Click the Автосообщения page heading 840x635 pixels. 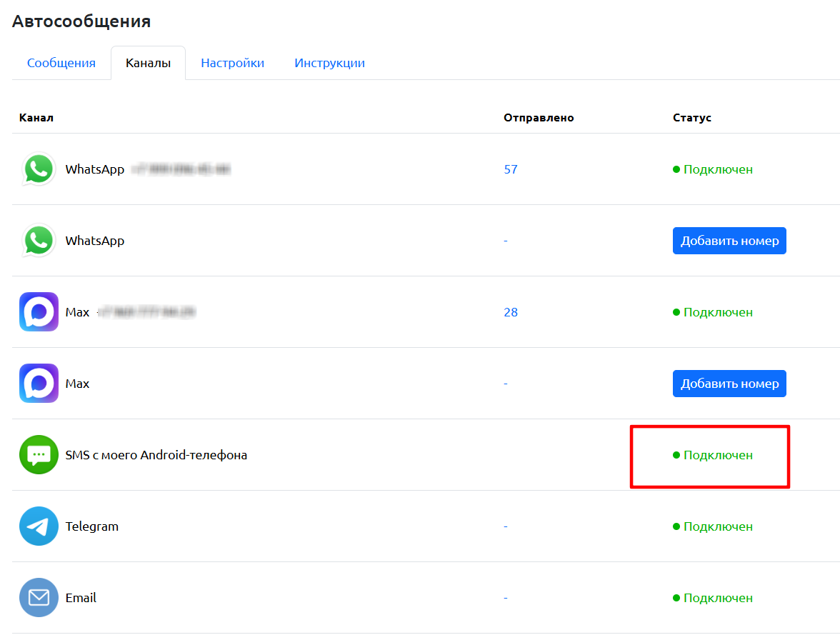point(81,21)
